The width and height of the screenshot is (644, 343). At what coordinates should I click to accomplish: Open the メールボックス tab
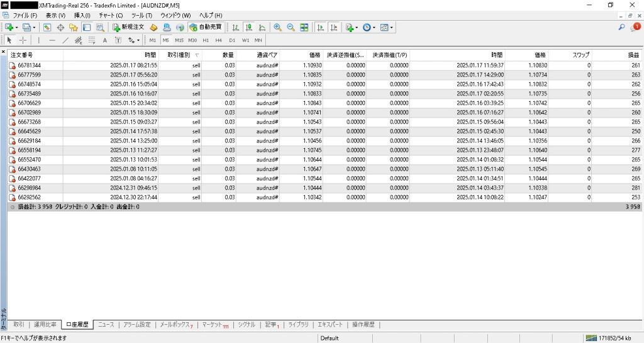176,325
